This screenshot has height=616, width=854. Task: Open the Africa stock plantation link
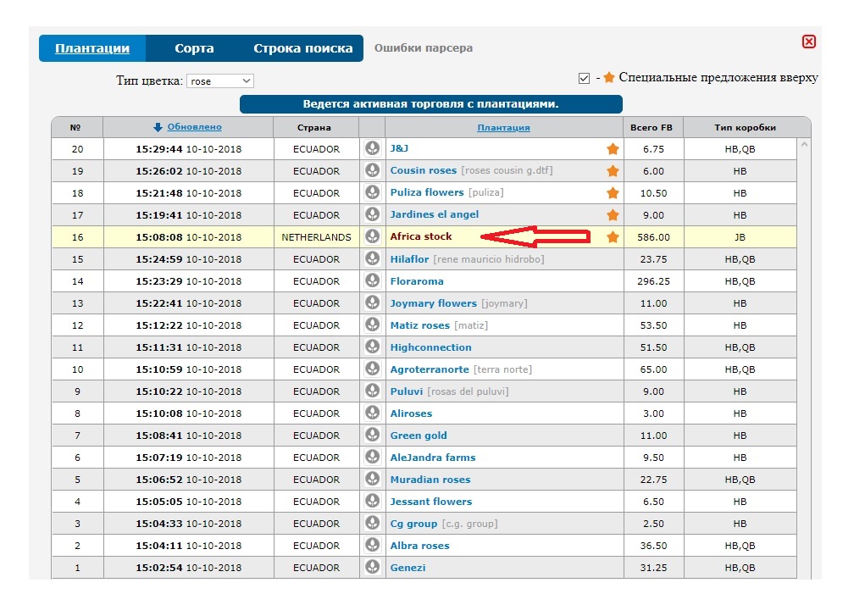[x=421, y=236]
